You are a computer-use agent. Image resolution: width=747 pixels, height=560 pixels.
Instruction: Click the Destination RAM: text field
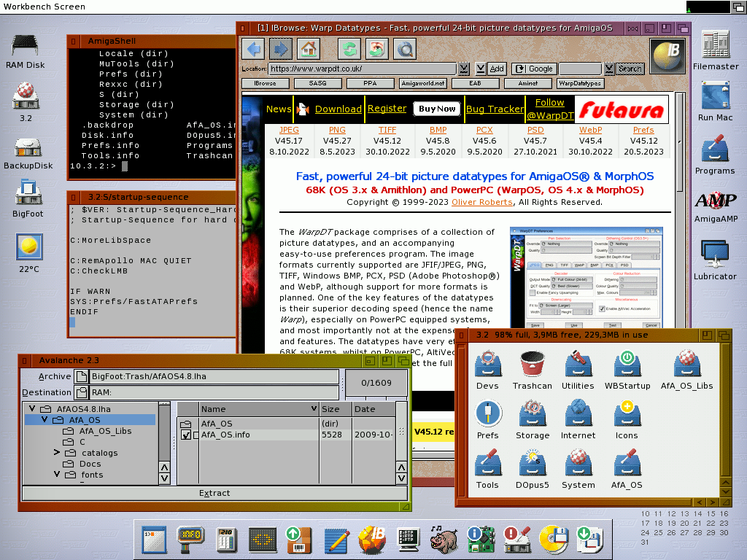click(214, 392)
